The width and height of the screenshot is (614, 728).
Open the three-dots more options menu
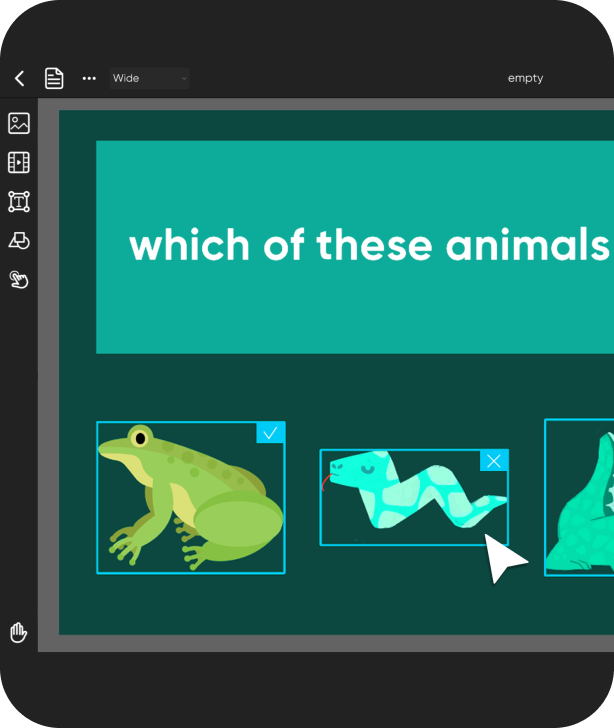(89, 78)
